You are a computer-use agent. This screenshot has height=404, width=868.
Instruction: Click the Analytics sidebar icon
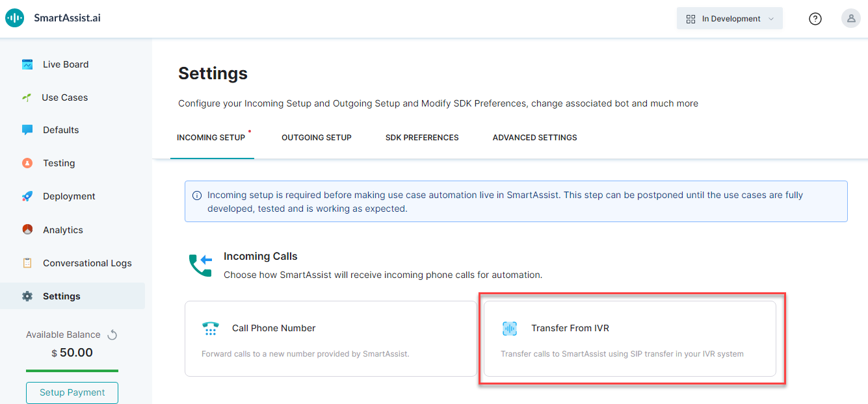[27, 229]
